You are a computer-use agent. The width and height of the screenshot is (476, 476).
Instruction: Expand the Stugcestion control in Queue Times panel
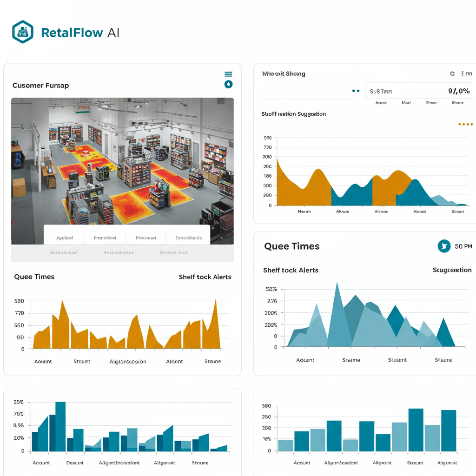point(452,270)
